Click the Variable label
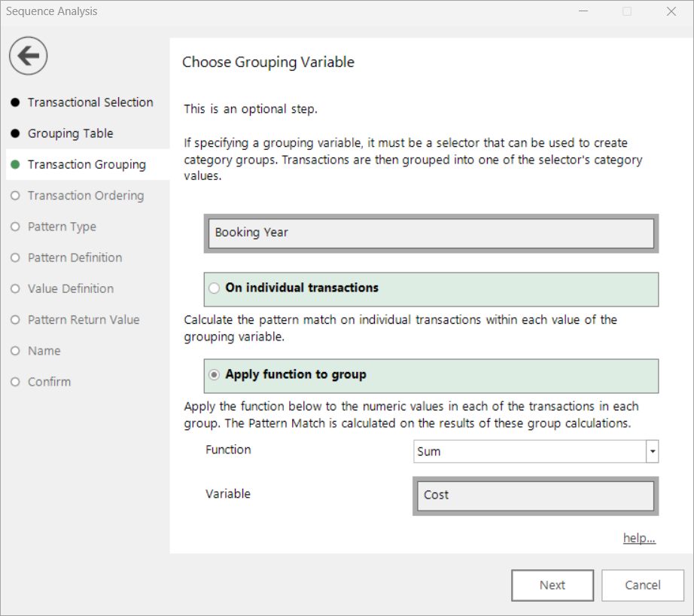The width and height of the screenshot is (694, 616). point(228,494)
